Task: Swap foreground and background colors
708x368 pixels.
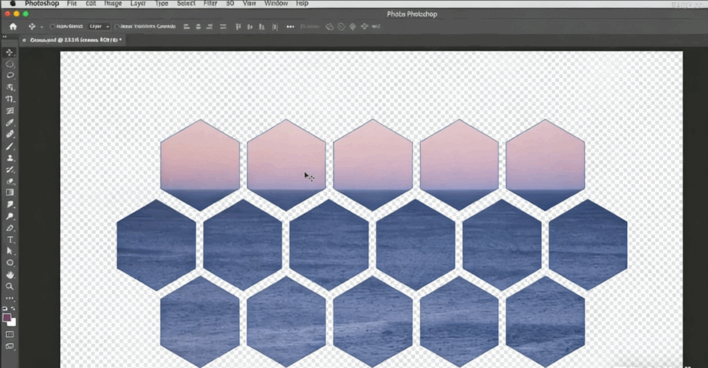Action: click(x=13, y=309)
